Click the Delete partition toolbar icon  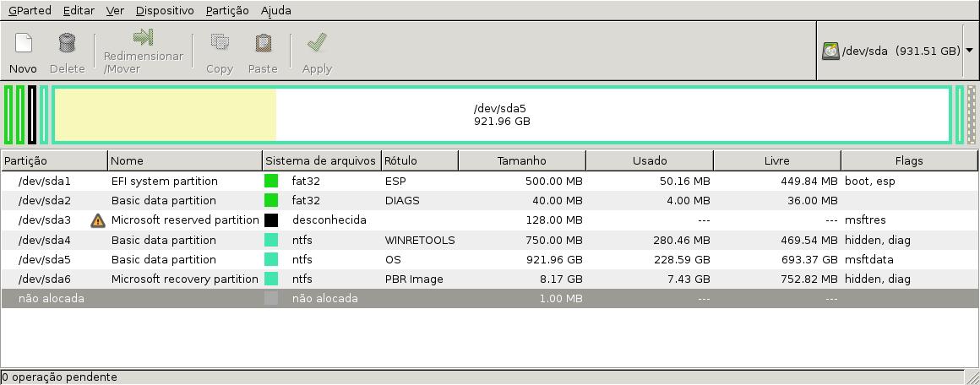67,43
